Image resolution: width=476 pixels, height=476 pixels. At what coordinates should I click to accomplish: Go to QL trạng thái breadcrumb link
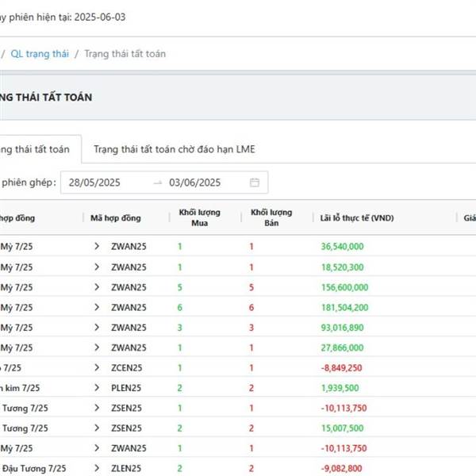40,54
